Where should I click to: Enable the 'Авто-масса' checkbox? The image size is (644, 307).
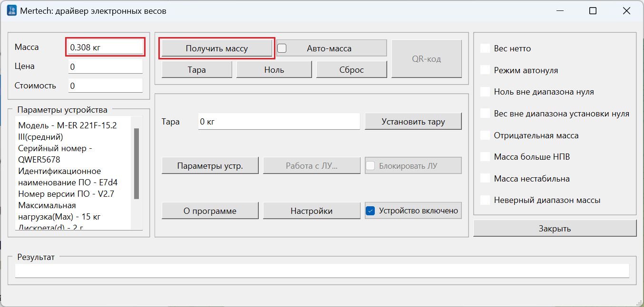[282, 48]
